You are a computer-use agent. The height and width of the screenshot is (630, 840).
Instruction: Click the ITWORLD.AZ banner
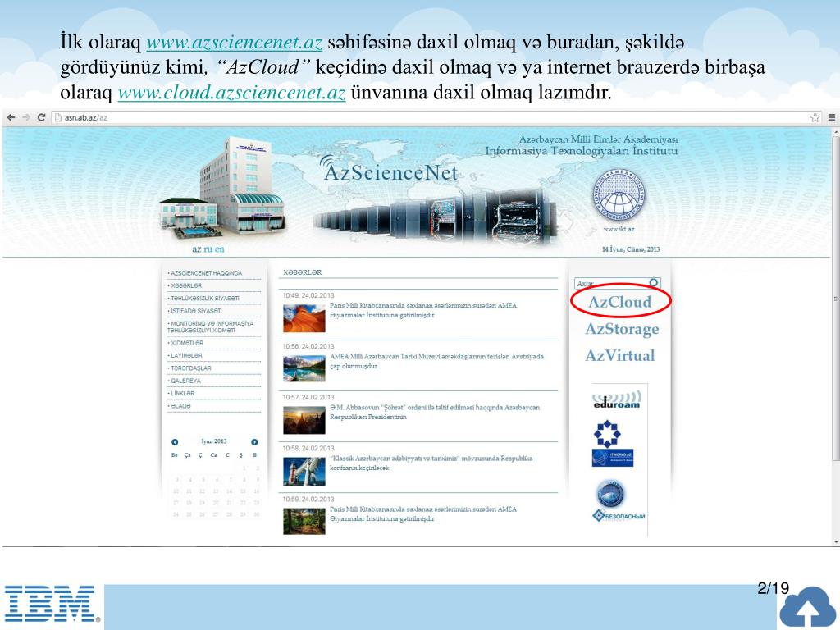click(x=613, y=458)
